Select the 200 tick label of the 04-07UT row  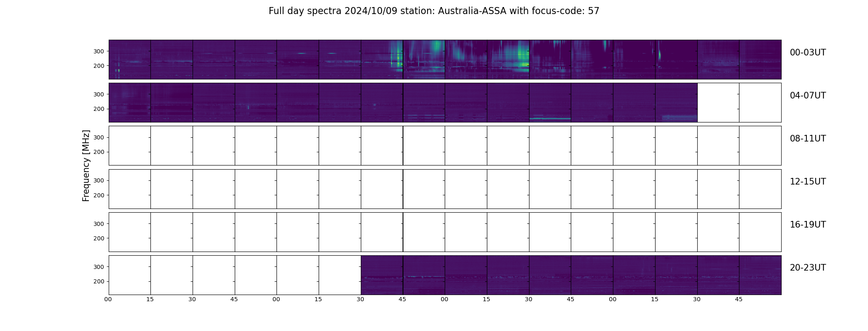coord(99,109)
